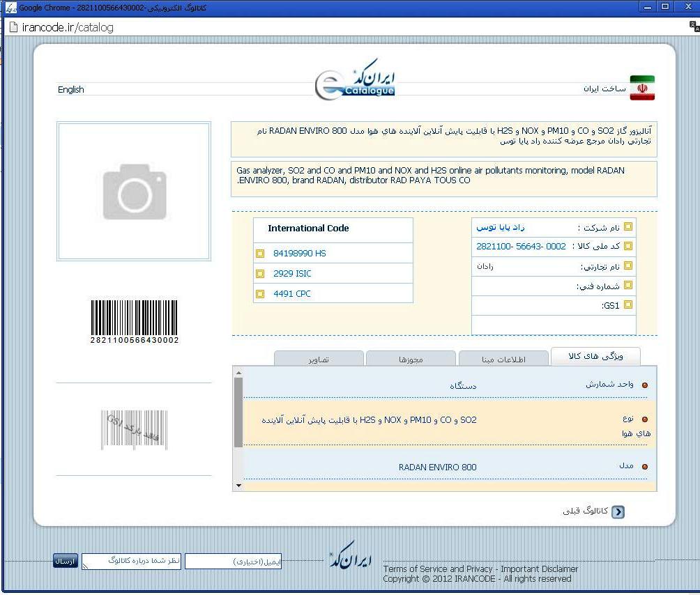Minimize the Chrome window
The image size is (700, 595).
tap(648, 7)
